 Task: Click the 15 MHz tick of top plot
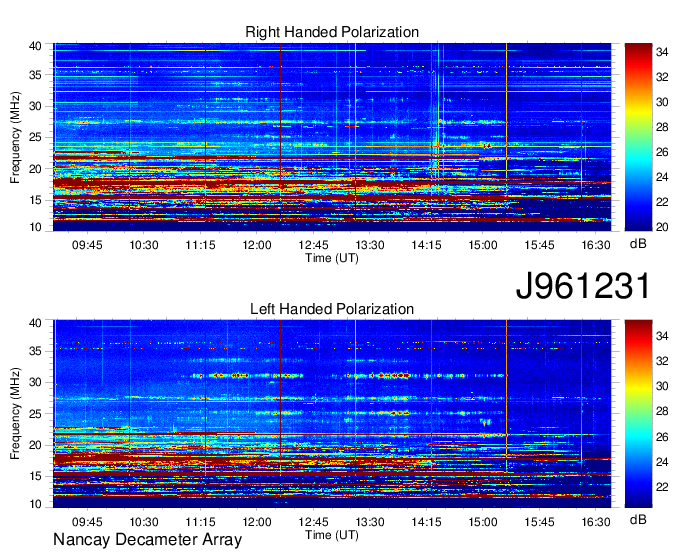36,200
